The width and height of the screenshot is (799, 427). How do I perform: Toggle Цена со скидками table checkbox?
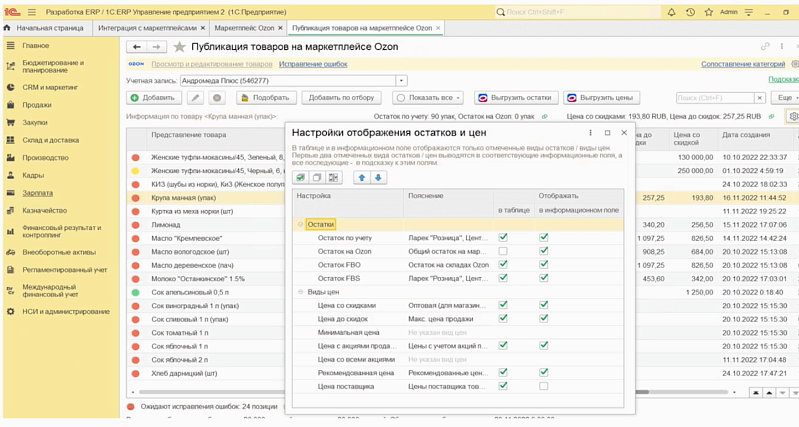[x=503, y=305]
